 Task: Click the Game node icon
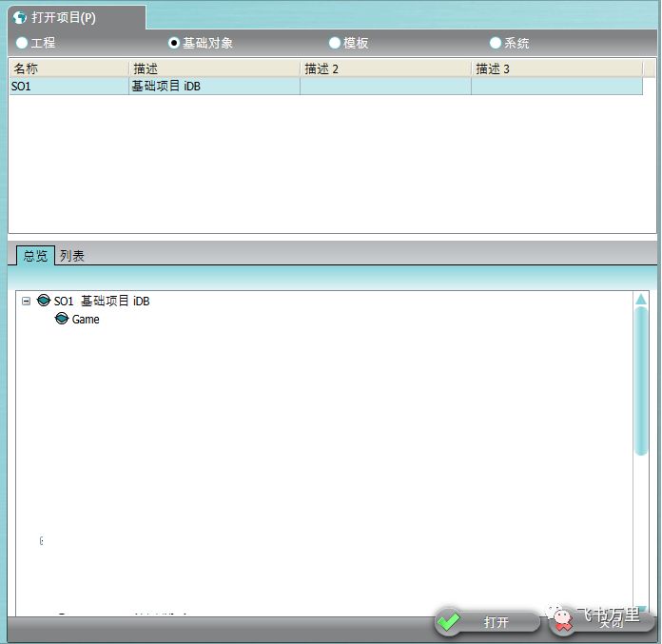point(62,319)
